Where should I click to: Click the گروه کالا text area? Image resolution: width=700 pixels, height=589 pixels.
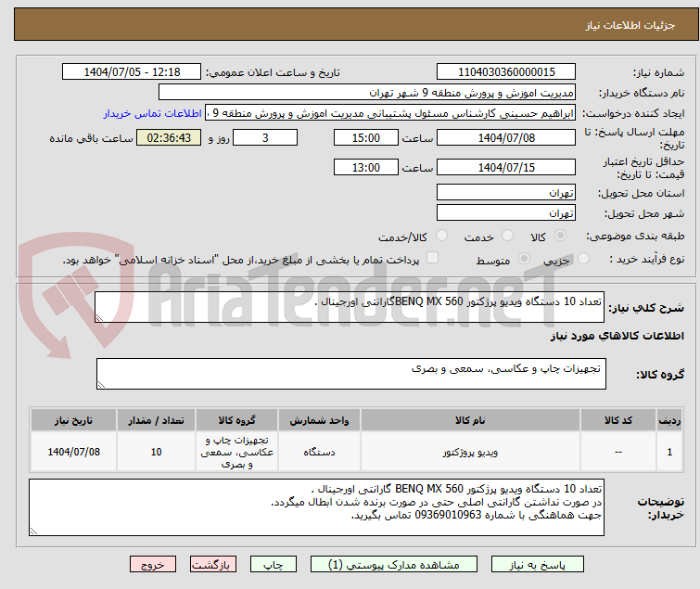coord(350,374)
